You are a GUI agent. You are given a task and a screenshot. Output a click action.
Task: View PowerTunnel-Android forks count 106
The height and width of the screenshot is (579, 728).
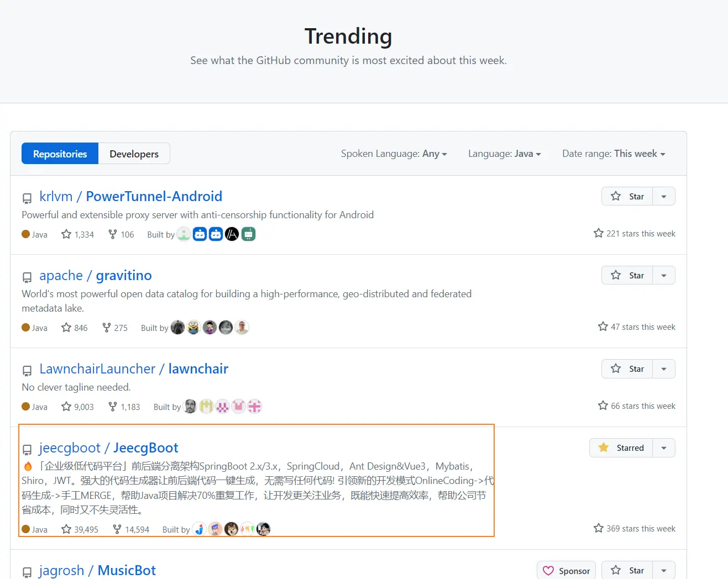121,234
